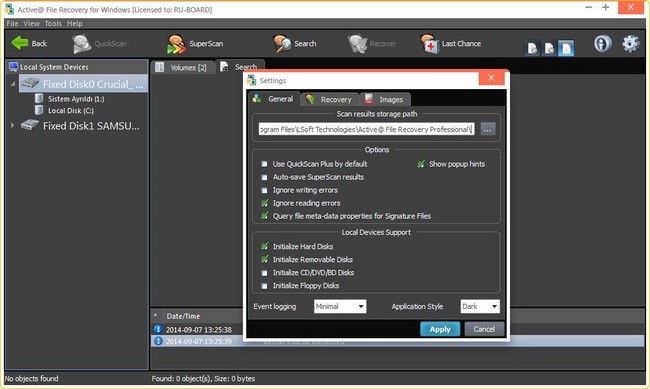Click info icon of 13:25:38 log entry
This screenshot has width=650, height=389.
pos(158,329)
